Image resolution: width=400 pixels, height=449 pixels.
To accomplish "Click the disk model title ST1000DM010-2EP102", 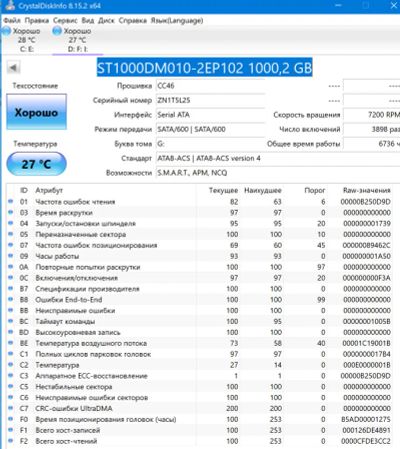I will coord(204,68).
